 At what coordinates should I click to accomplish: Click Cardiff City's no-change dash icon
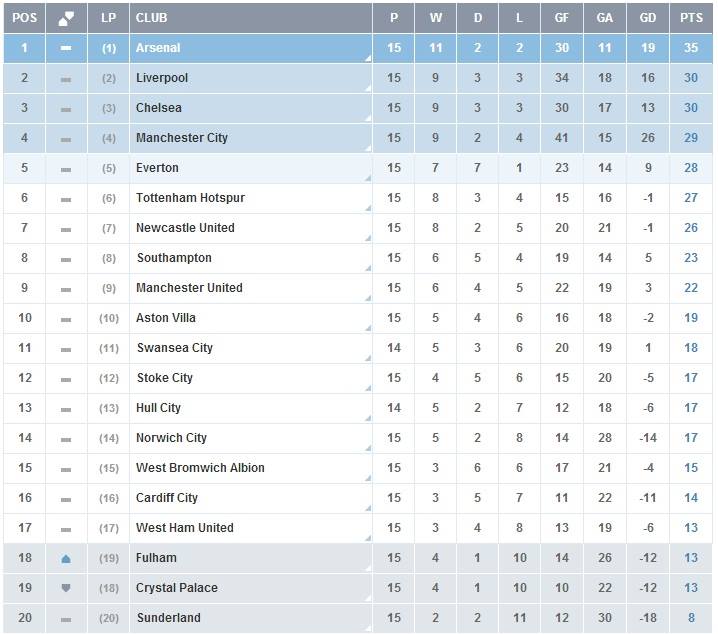(66, 499)
